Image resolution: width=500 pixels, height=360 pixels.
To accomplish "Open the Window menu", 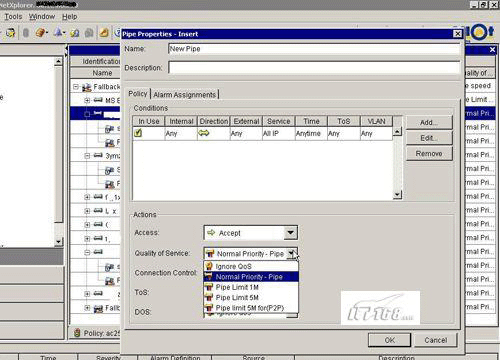I will point(42,16).
